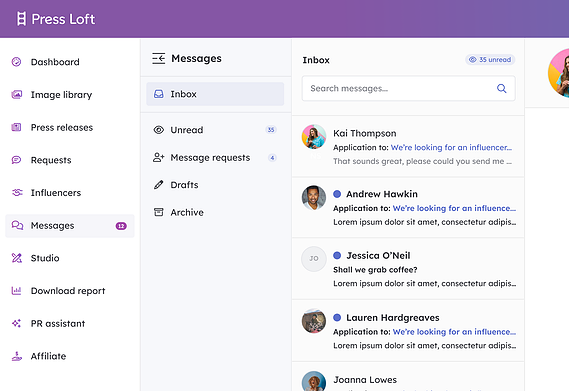This screenshot has height=391, width=569.
Task: Open the Download report page
Action: coord(70,291)
